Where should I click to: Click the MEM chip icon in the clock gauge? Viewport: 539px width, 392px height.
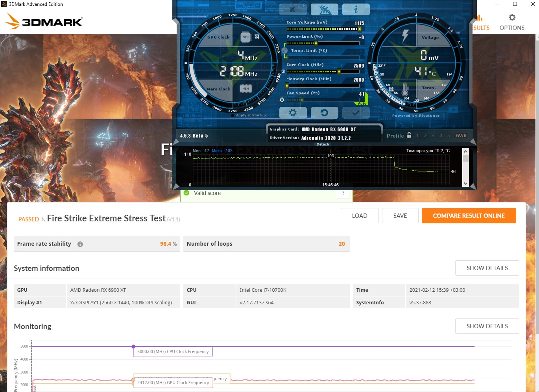[x=246, y=88]
